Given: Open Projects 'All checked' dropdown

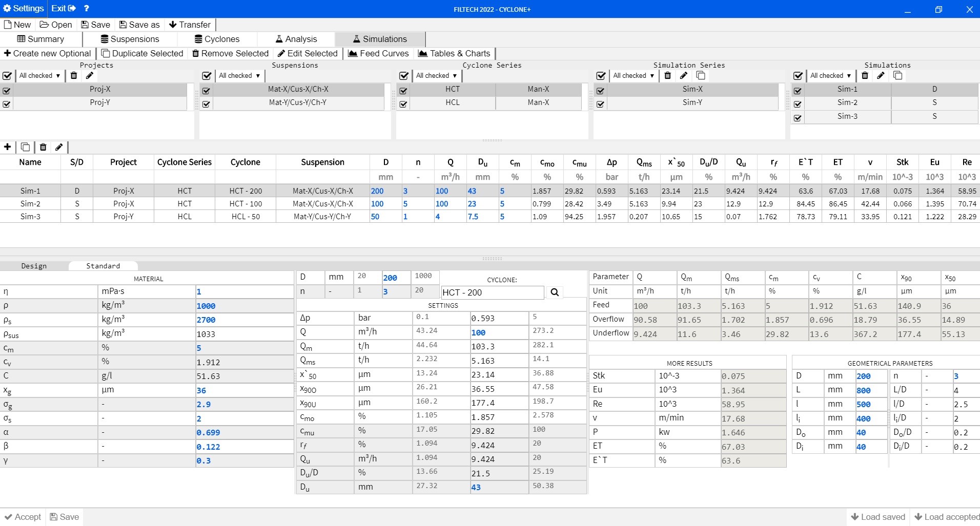Looking at the screenshot, I should coord(39,76).
